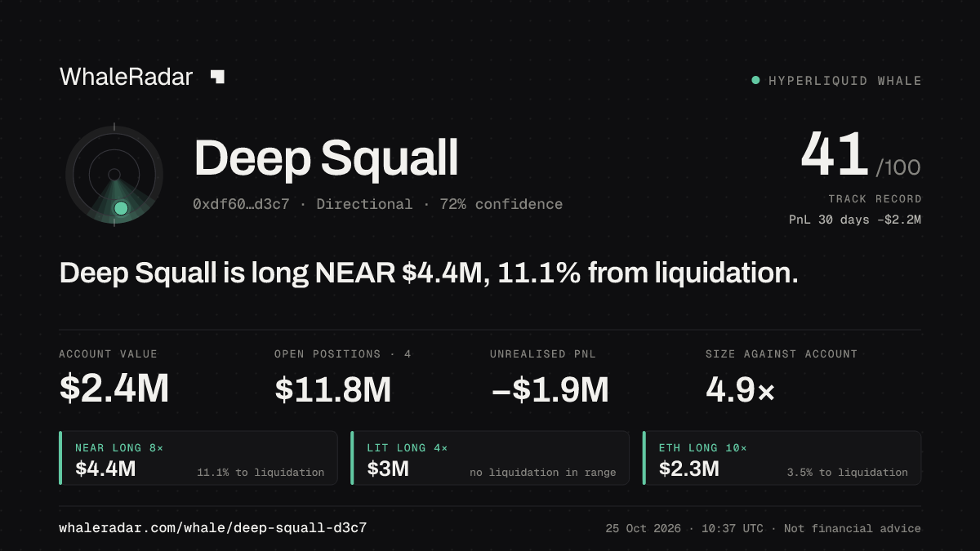This screenshot has width=980, height=551.
Task: Click the $2.3M ETH position amount
Action: coord(689,469)
